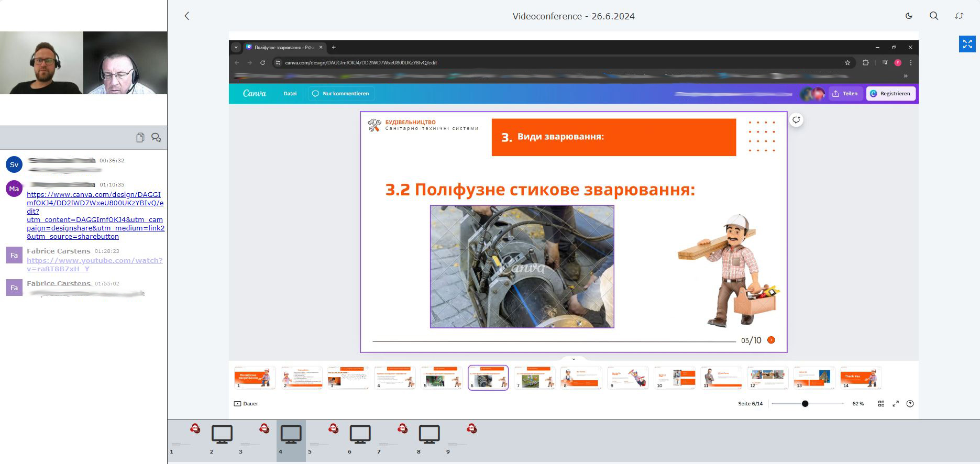Open the grid view icon beside zoom percentage

pyautogui.click(x=881, y=404)
